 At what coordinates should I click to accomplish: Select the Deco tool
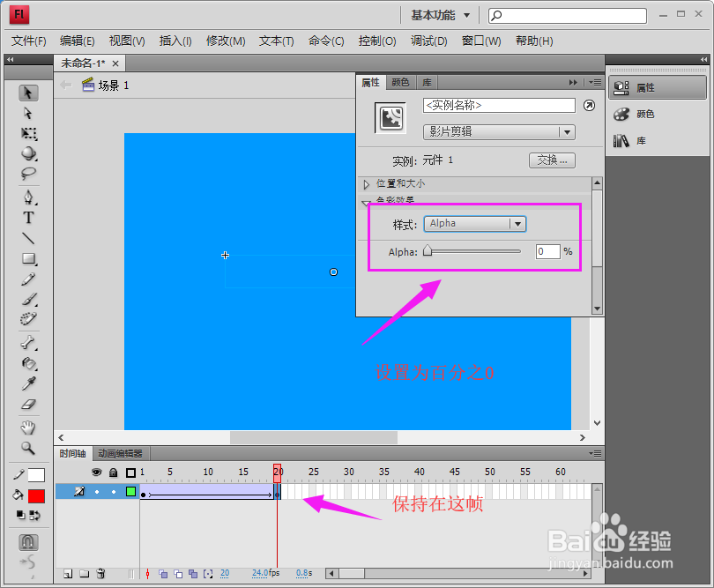tap(28, 319)
